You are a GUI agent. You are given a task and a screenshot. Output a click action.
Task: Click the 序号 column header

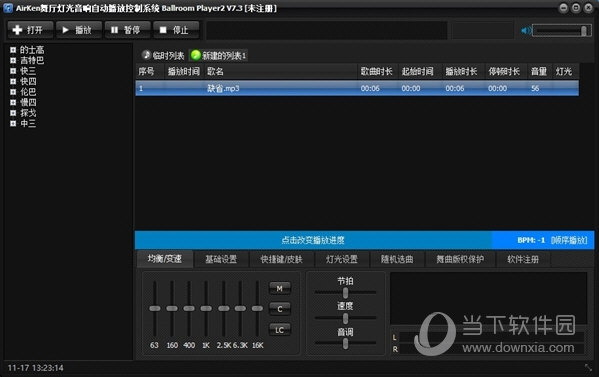(x=150, y=71)
